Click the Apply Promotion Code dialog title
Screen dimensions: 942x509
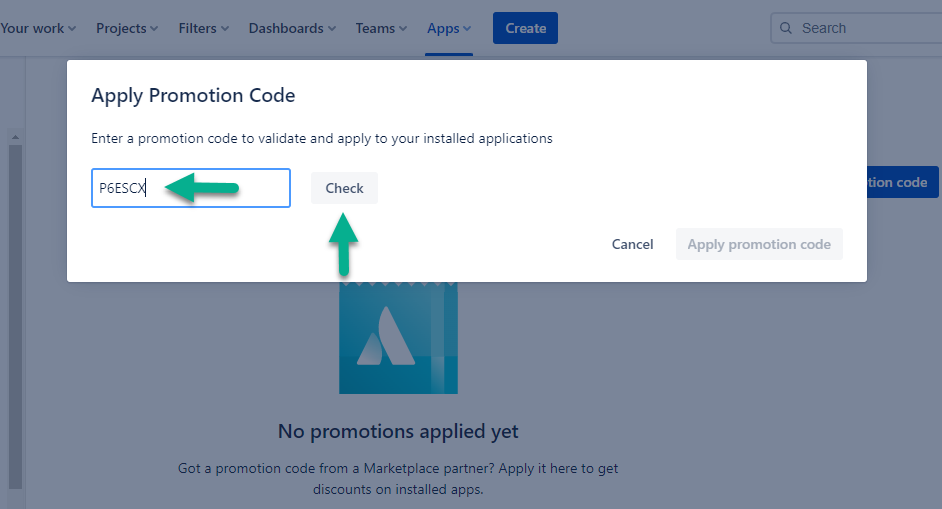click(193, 96)
